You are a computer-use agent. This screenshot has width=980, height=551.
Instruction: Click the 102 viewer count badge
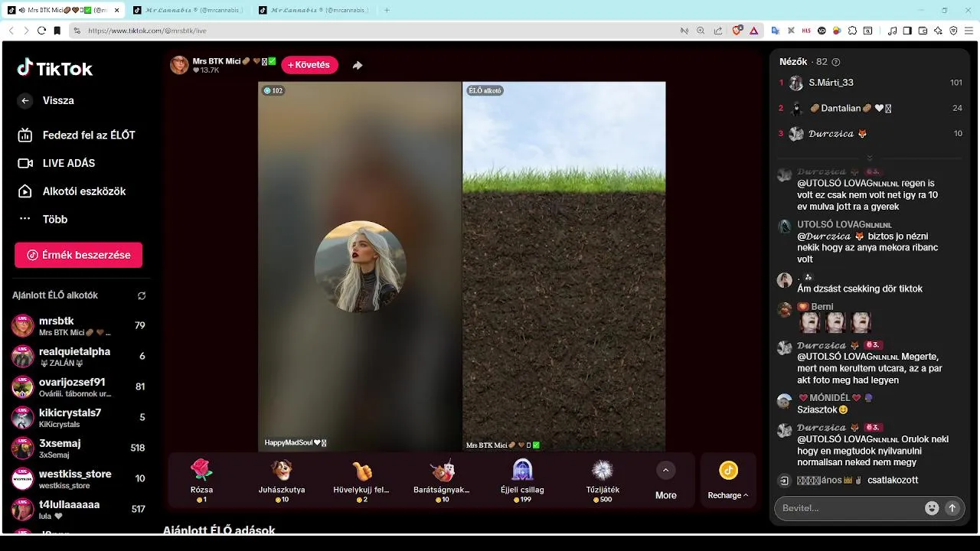[x=273, y=90]
